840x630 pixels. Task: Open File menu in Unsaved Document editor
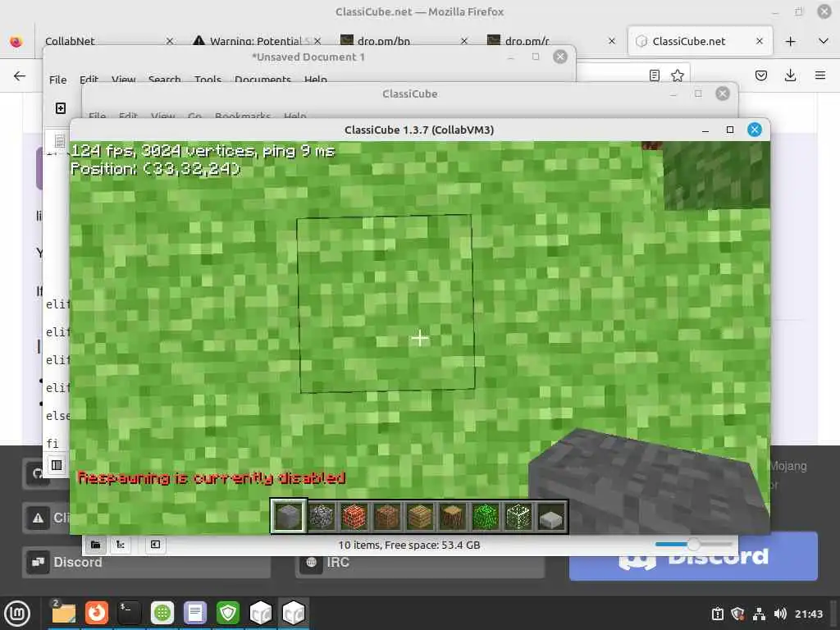(x=58, y=80)
